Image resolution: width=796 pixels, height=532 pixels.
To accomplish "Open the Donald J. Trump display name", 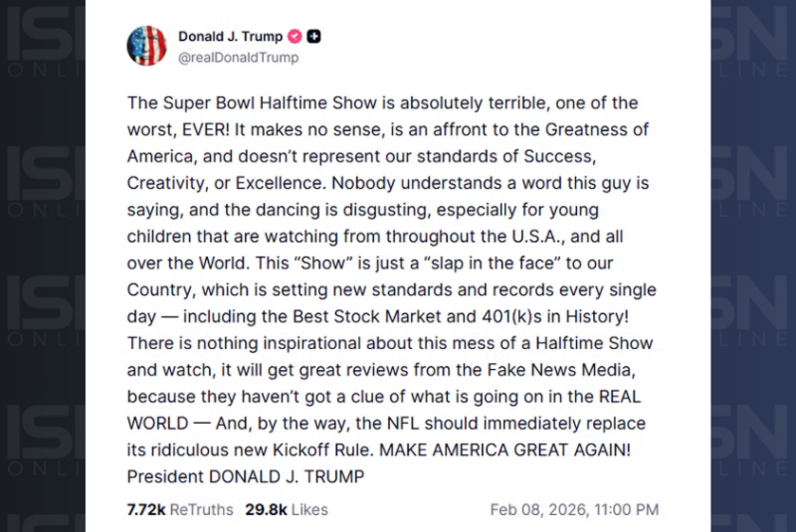I will (x=230, y=38).
